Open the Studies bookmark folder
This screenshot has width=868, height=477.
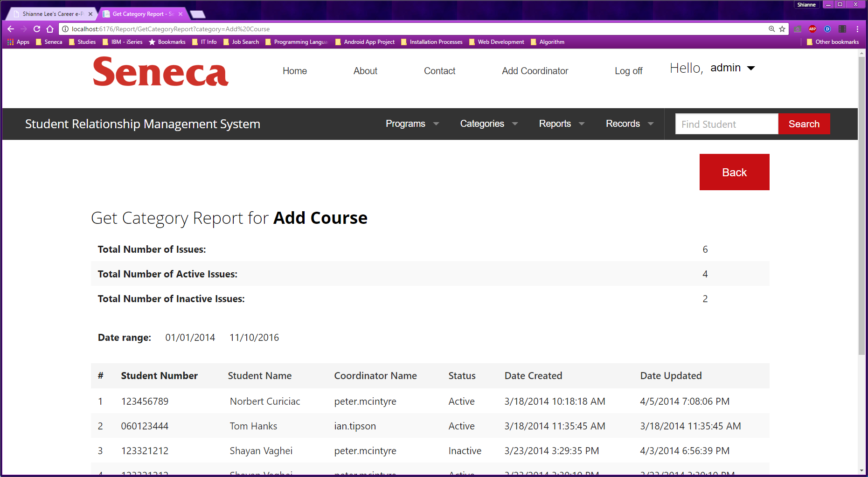click(82, 42)
